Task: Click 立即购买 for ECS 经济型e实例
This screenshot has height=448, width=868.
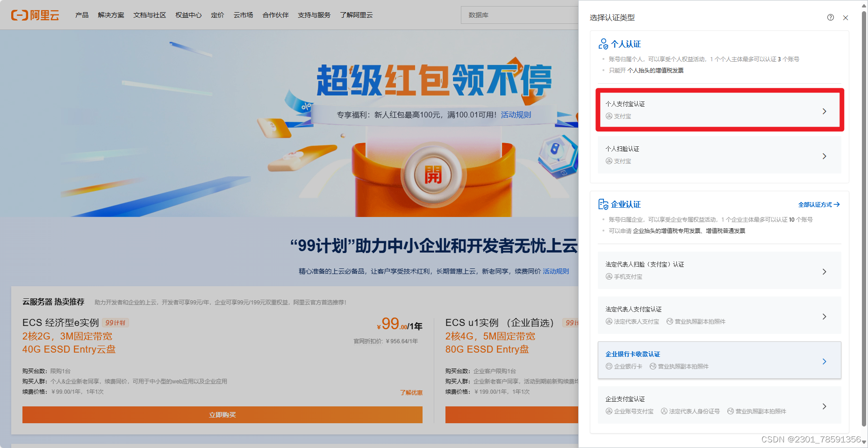Action: point(222,415)
